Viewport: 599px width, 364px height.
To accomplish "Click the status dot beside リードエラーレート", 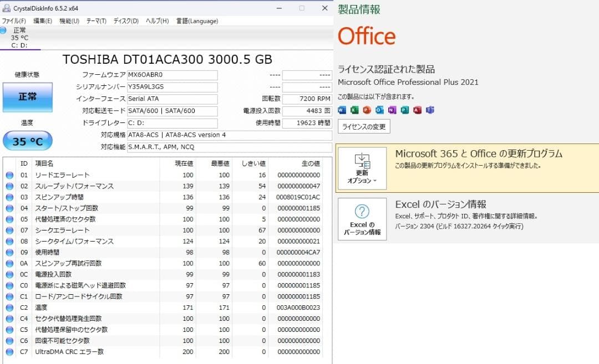I will point(9,175).
